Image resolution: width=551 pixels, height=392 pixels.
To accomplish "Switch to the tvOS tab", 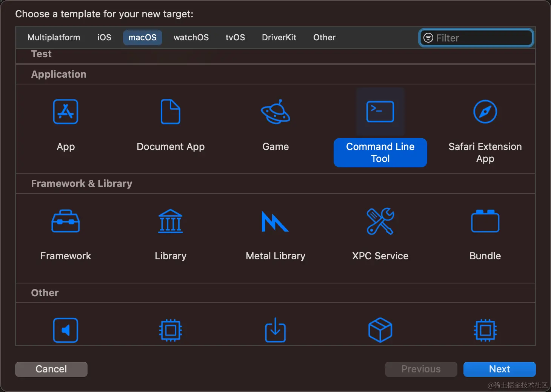I will pos(235,37).
